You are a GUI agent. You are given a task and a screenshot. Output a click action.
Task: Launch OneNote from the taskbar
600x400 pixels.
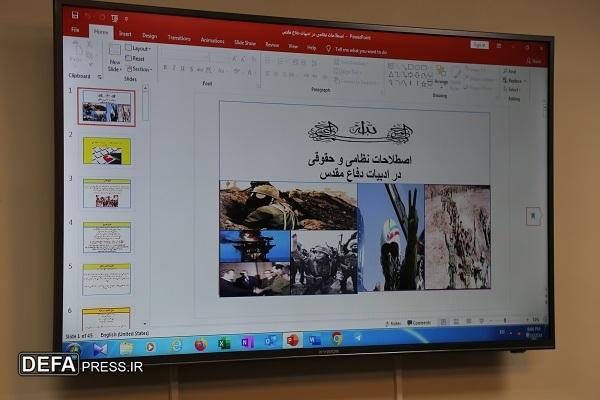tap(247, 342)
